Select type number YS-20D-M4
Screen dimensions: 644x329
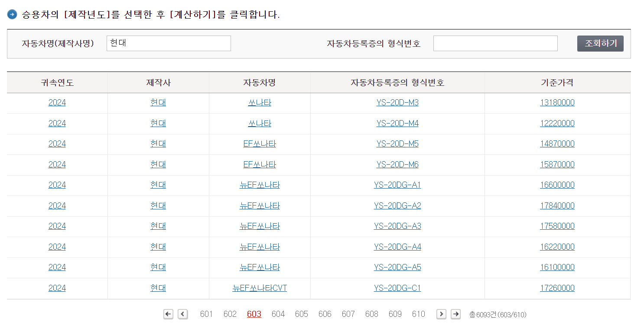[x=397, y=124]
